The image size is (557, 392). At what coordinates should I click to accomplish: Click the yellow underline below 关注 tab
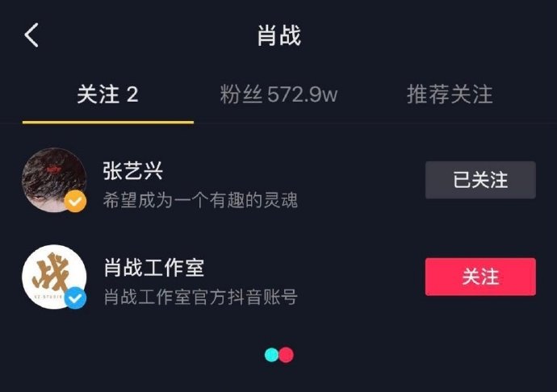tap(107, 123)
